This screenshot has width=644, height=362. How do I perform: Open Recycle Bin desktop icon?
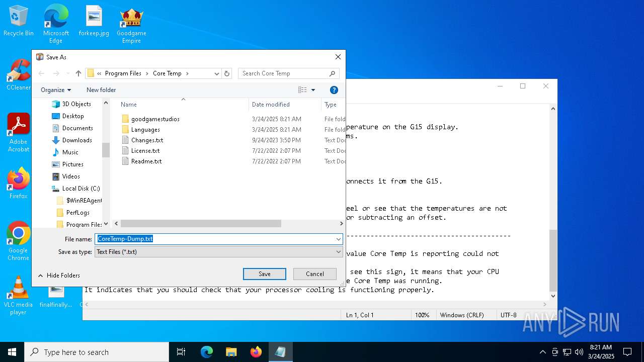click(19, 21)
